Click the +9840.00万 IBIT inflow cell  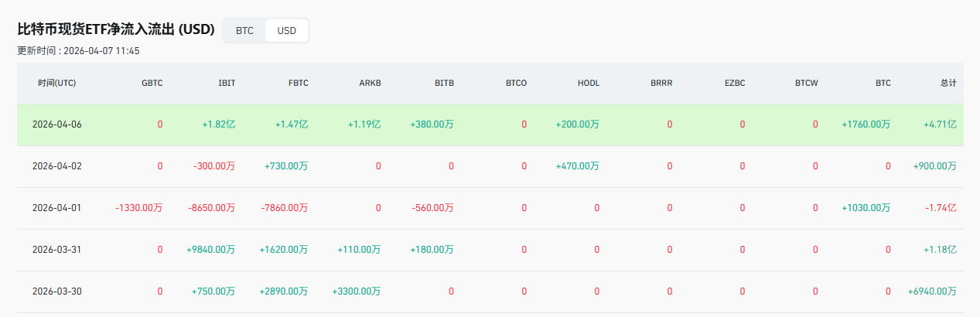pyautogui.click(x=210, y=250)
